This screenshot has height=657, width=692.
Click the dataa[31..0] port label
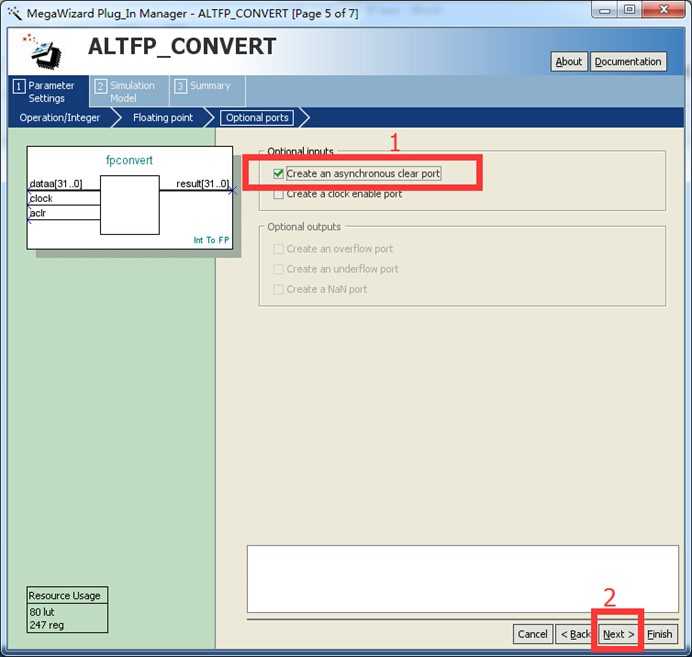pos(56,184)
